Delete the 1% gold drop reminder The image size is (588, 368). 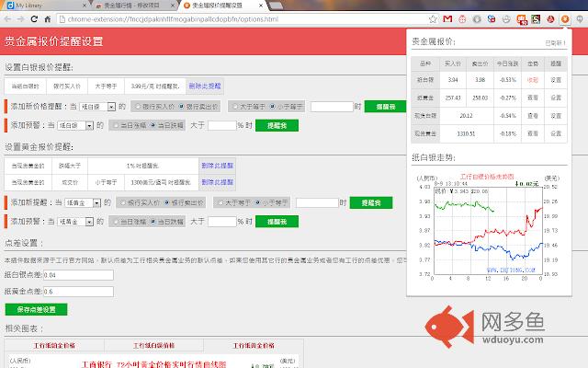[x=217, y=166]
